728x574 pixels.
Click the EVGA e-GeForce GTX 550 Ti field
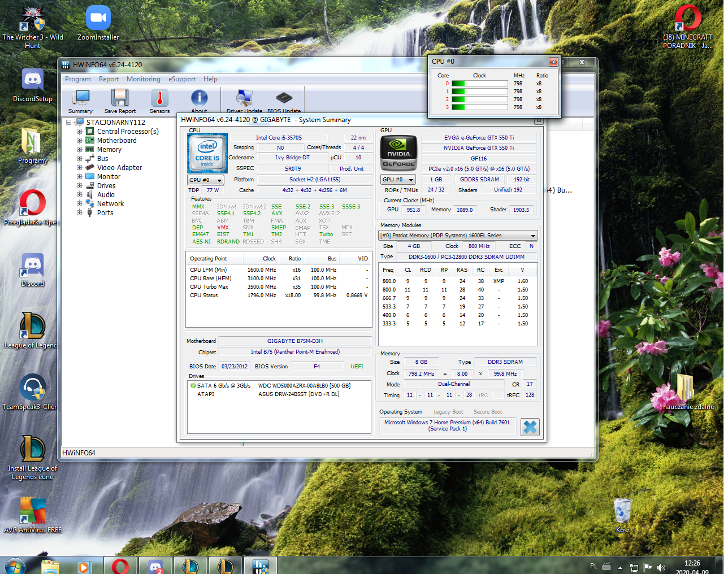[479, 137]
